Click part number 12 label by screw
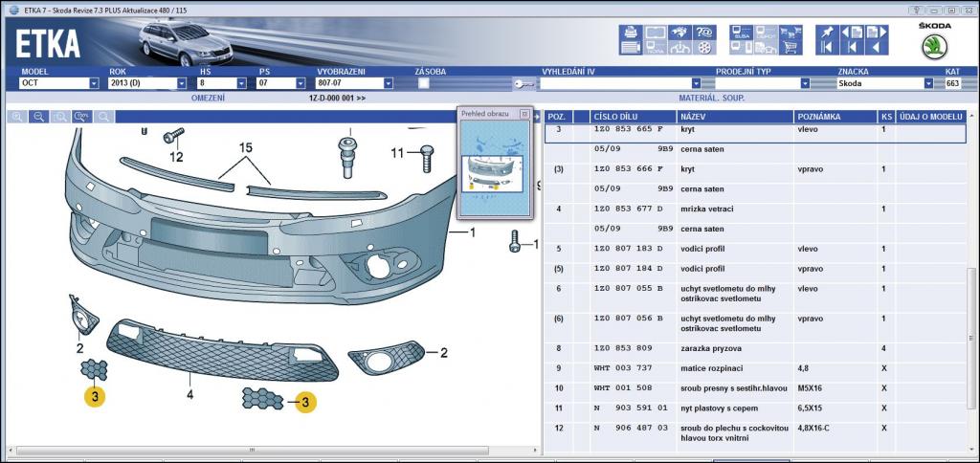Image resolution: width=980 pixels, height=463 pixels. (x=176, y=157)
